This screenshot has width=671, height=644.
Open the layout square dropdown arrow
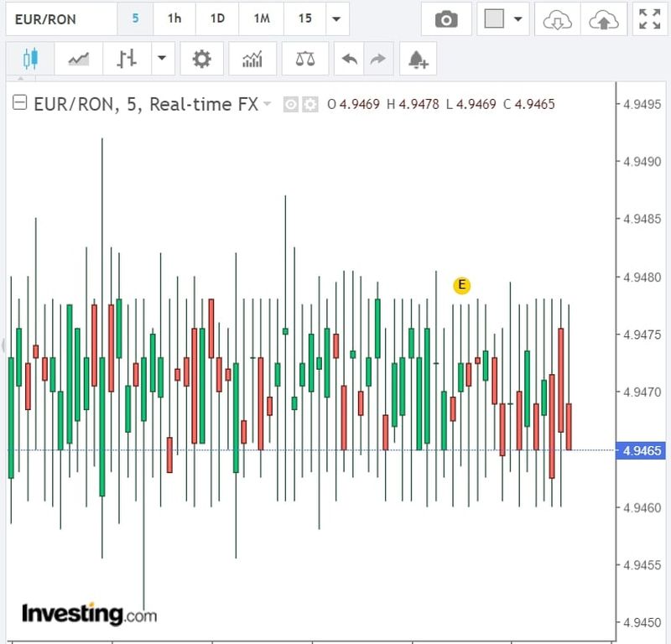(x=518, y=19)
